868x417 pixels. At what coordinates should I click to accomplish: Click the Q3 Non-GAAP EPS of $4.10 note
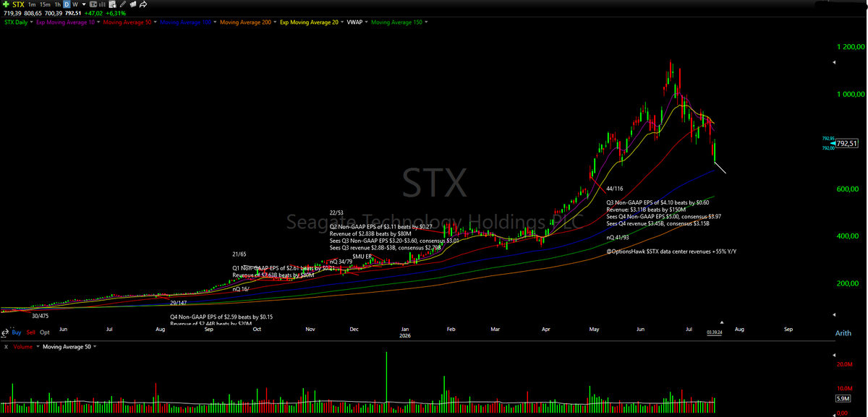(x=658, y=202)
